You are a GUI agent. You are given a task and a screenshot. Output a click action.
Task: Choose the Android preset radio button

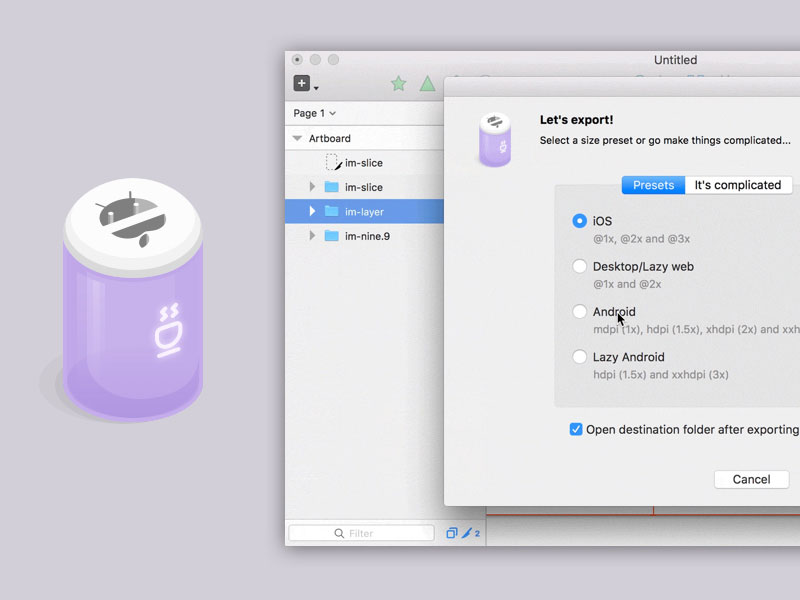point(579,312)
